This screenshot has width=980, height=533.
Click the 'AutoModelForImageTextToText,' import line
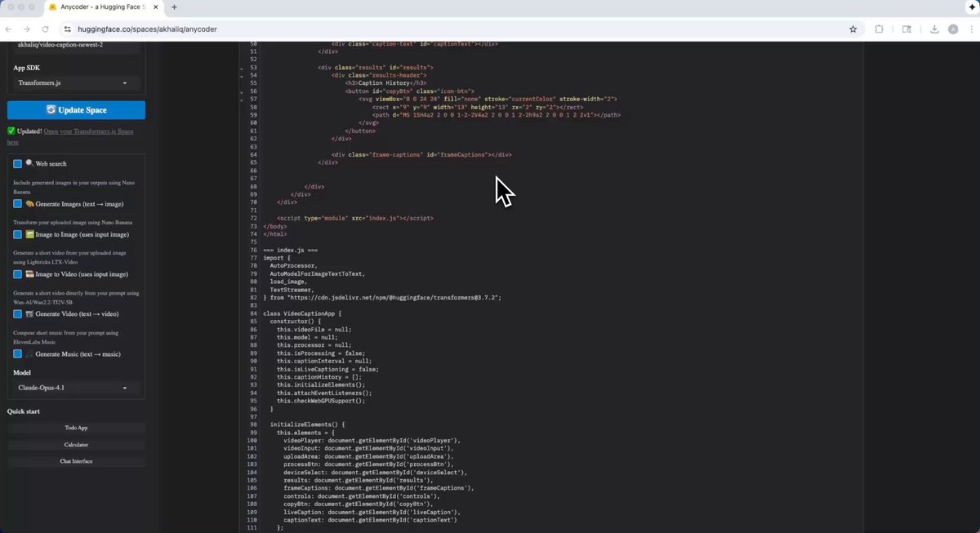click(318, 274)
